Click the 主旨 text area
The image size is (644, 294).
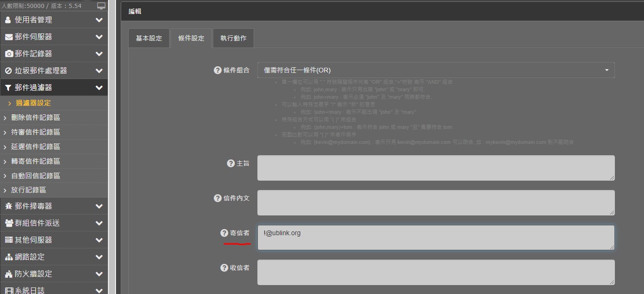[x=435, y=168]
